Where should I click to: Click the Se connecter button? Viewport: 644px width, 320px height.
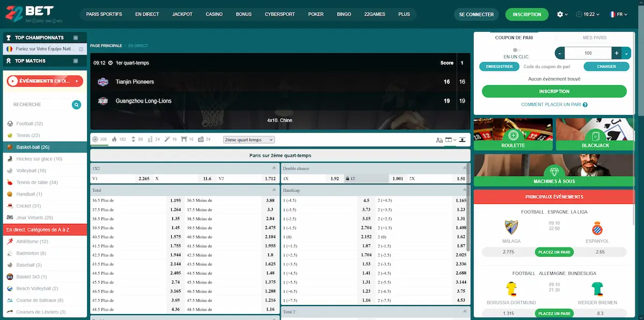pyautogui.click(x=477, y=14)
